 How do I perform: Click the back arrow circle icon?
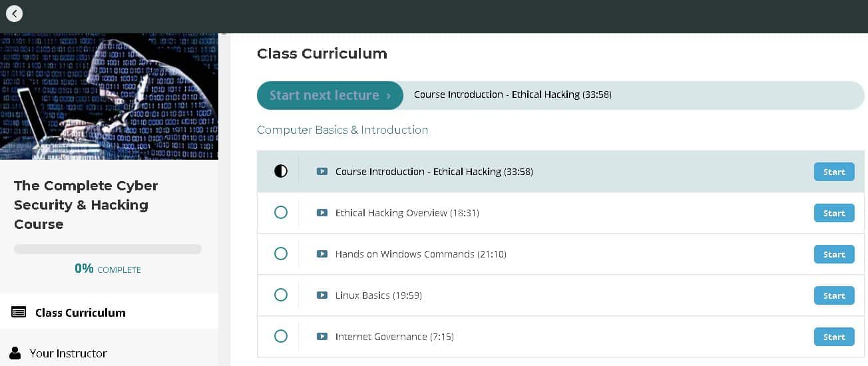[14, 13]
